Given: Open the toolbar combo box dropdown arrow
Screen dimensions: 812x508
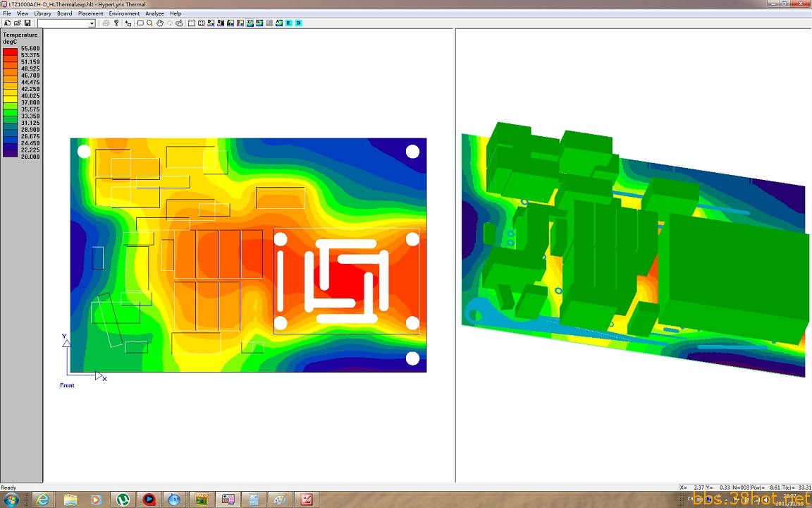Looking at the screenshot, I should [x=92, y=23].
